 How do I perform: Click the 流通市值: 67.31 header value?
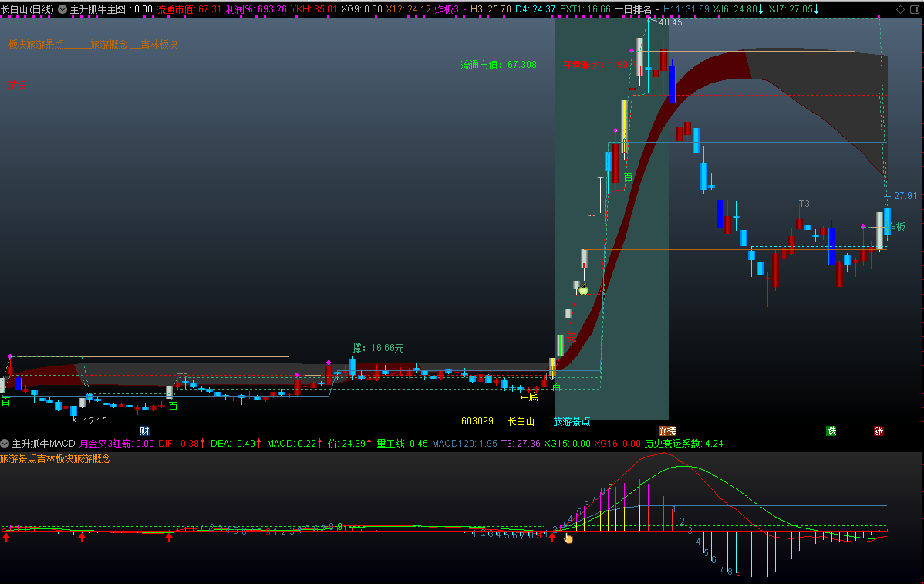[x=188, y=9]
